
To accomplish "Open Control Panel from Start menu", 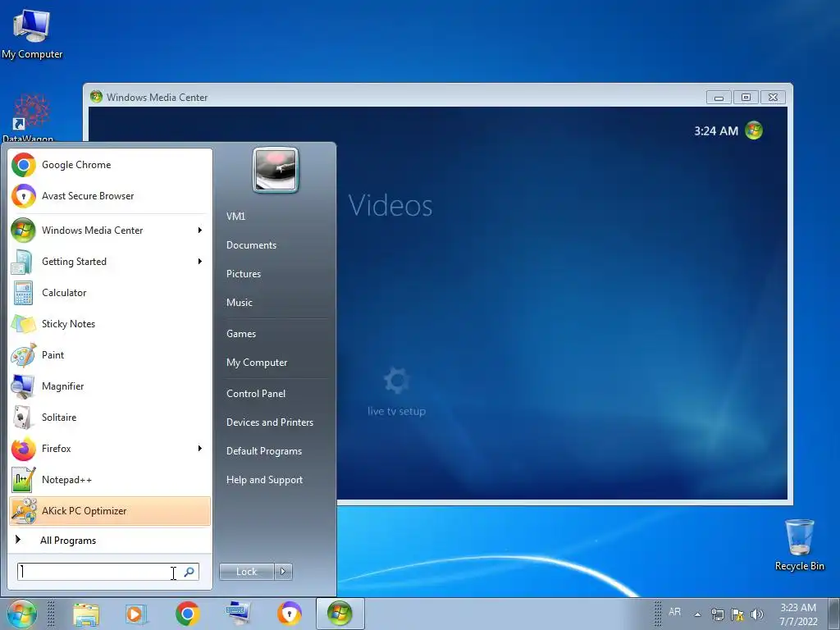I will tap(256, 394).
